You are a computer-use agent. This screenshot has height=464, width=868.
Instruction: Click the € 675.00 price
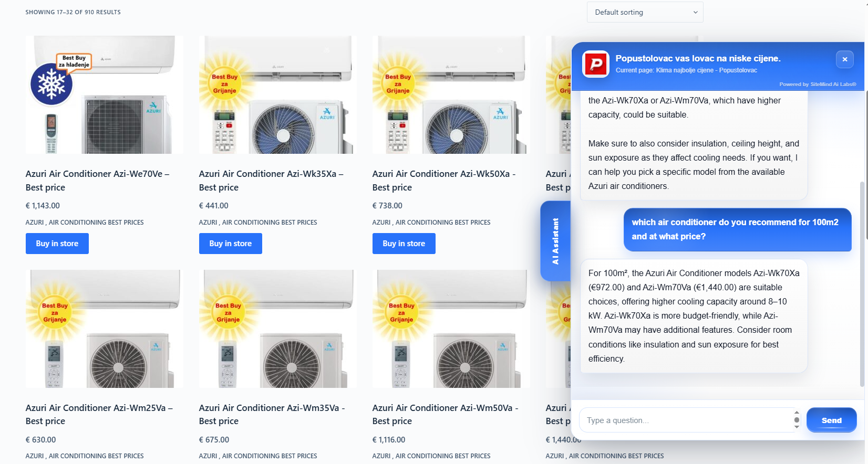pos(214,440)
